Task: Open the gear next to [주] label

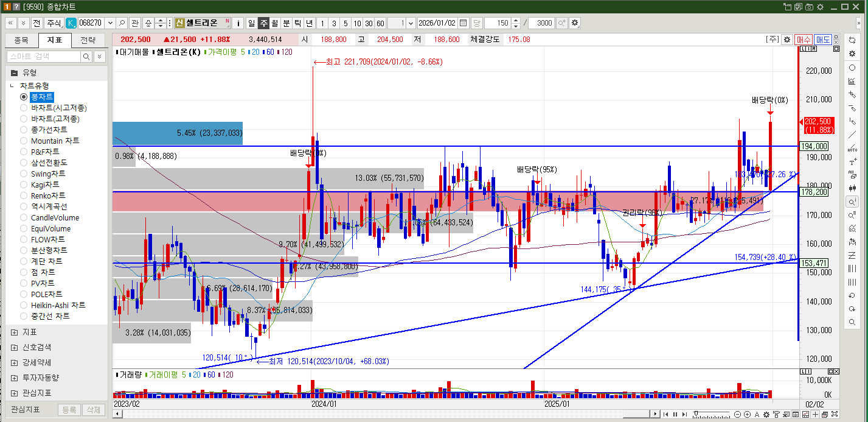Action: (787, 39)
